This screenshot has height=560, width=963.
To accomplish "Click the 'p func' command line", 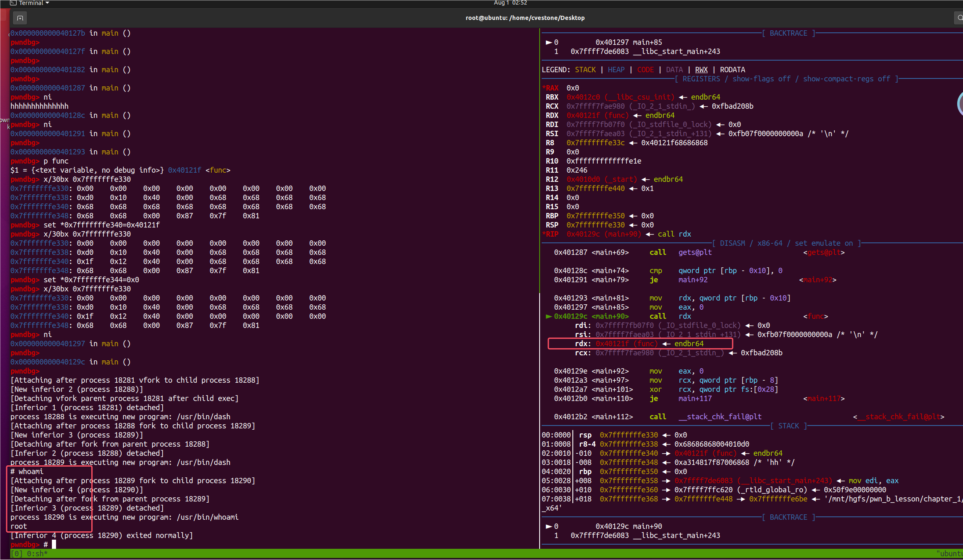I will [x=39, y=161].
